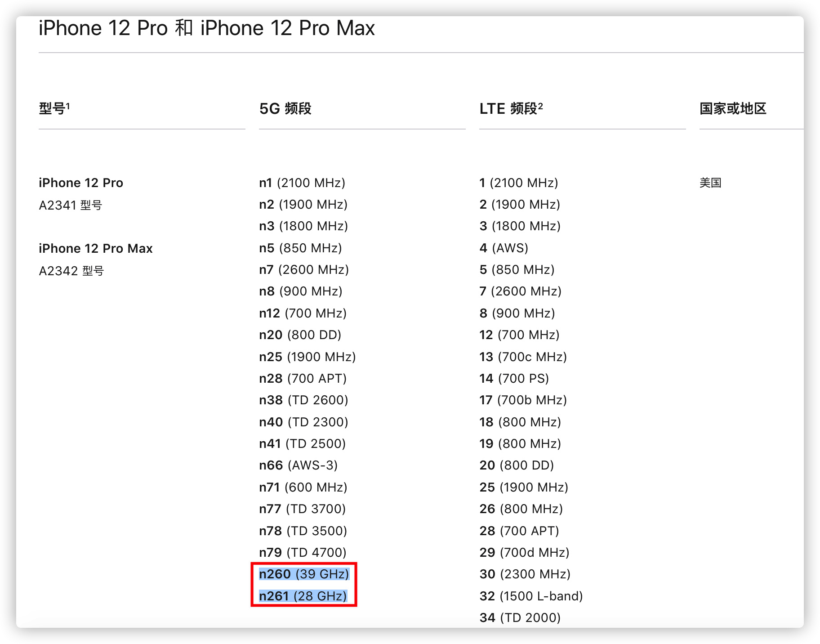Click 5G band n38 (TD 2600)

pos(304,400)
